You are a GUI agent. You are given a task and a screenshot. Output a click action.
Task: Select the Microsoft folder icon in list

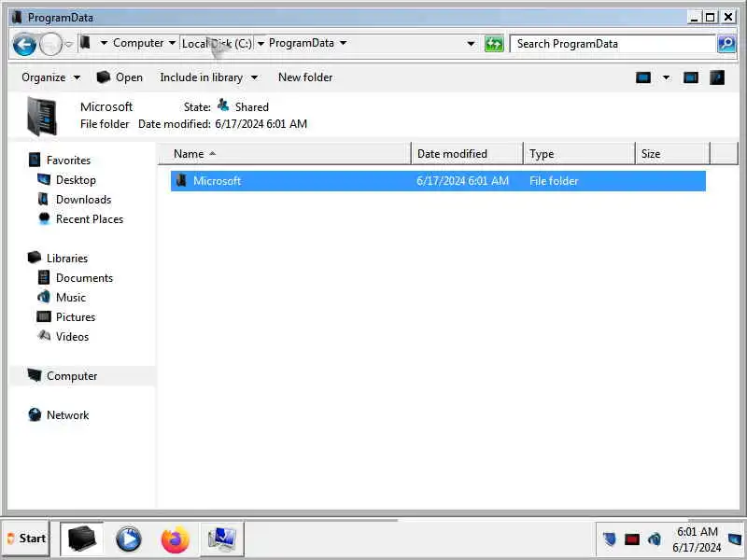(x=181, y=180)
